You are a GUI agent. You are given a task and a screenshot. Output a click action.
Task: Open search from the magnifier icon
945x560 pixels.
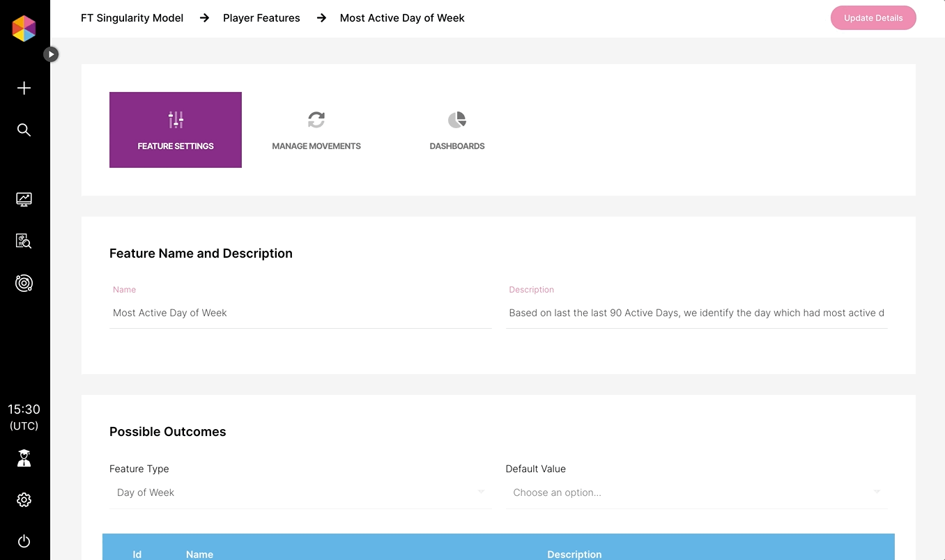click(x=24, y=130)
